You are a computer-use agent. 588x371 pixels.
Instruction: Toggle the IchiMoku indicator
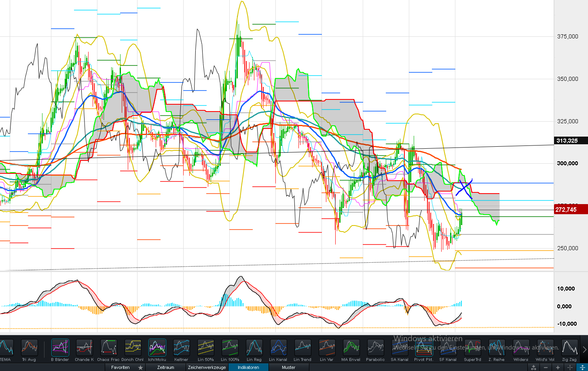point(157,350)
